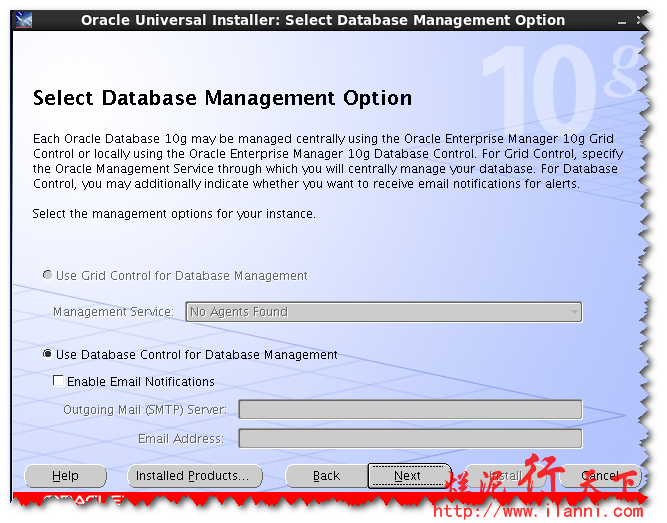
Task: Click the Install button
Action: point(502,476)
